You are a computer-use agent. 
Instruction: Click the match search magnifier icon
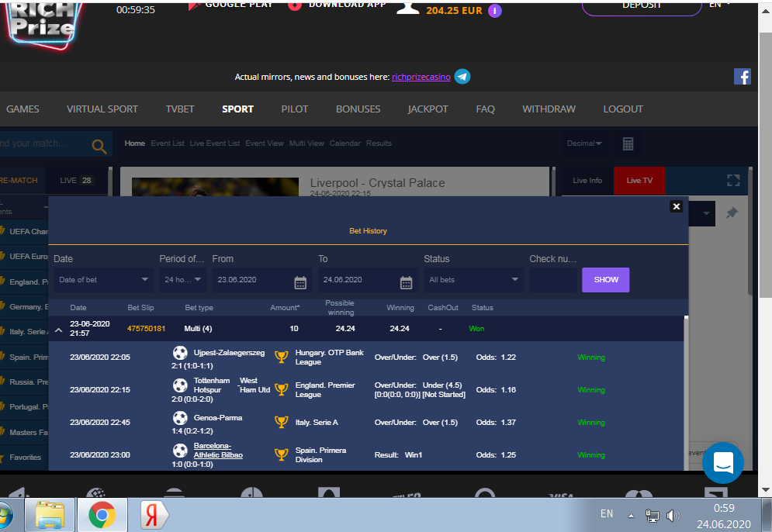pos(99,146)
